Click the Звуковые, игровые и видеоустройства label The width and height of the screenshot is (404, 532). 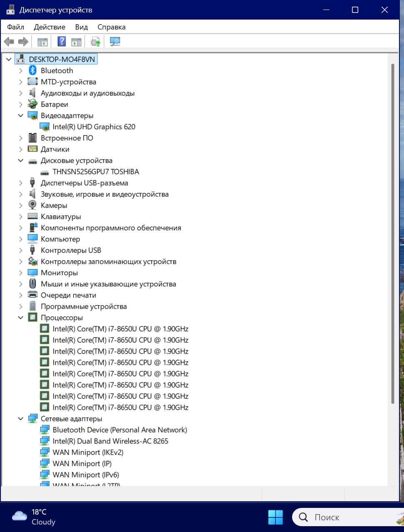pos(104,194)
